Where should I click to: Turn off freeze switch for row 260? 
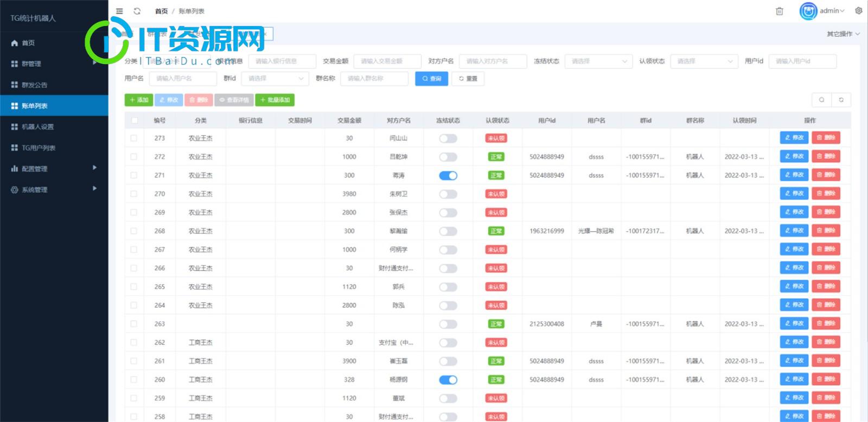448,380
